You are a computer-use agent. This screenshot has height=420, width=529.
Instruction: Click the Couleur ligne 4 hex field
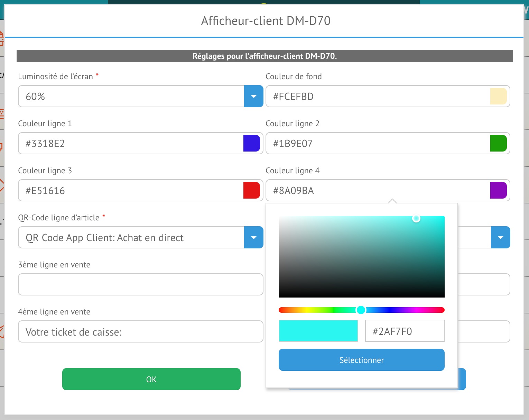click(x=377, y=191)
